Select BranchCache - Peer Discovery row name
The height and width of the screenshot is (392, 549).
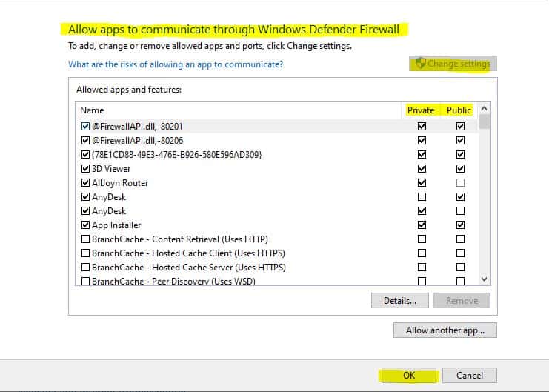[x=173, y=282]
